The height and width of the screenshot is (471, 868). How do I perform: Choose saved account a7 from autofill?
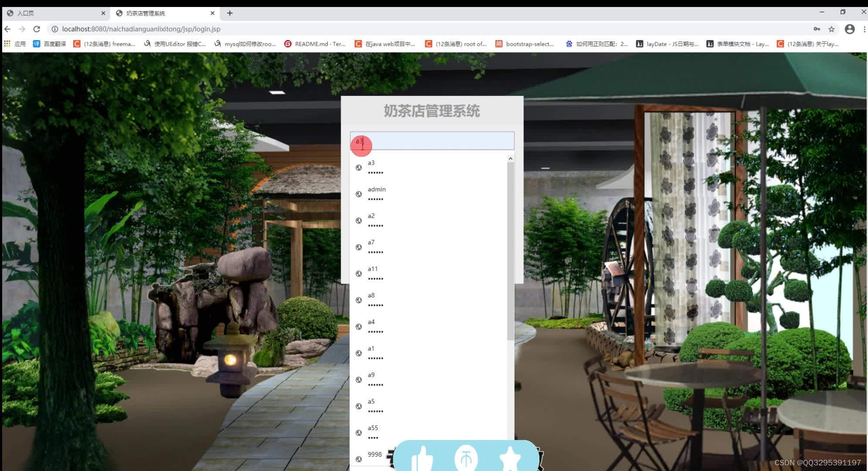tap(428, 247)
